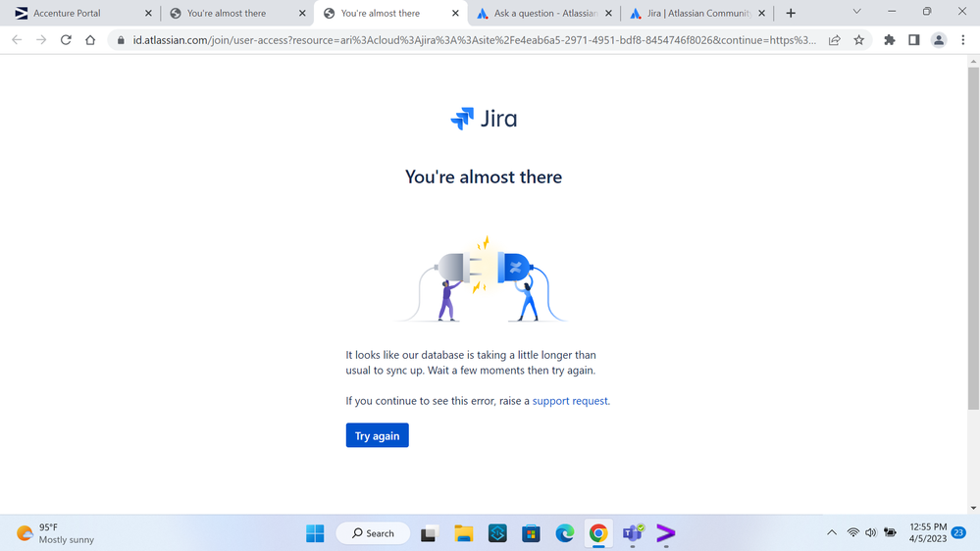Click the address bar URL
Screen dimensions: 980x551
[x=474, y=40]
